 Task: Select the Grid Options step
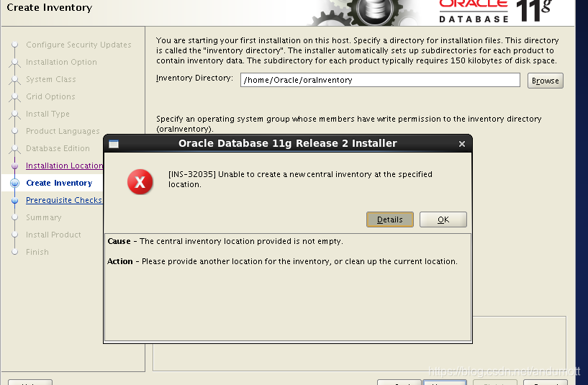tap(50, 96)
